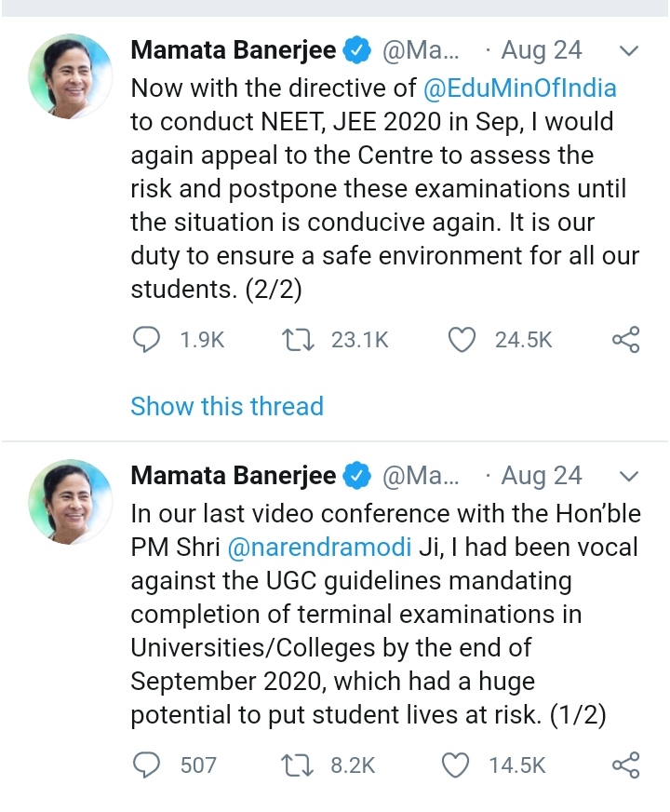Open the @EduMinOfIndia mention
Viewport: 670px width, 812px height.
point(519,88)
